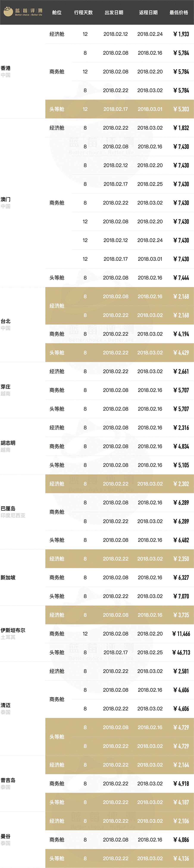Click the ¥4,194 business price for 台北
Viewport: 194px width, 868px height.
(181, 334)
